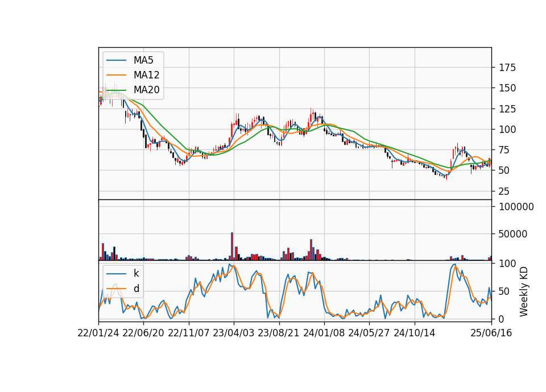The width and height of the screenshot is (546, 392).
Task: Click the 125 price axis label
Action: coord(507,109)
